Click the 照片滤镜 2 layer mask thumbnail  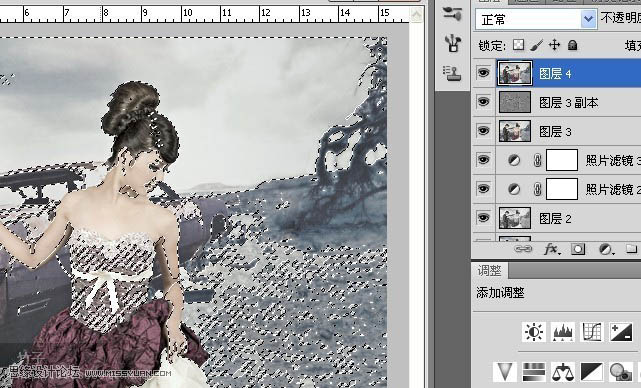562,189
